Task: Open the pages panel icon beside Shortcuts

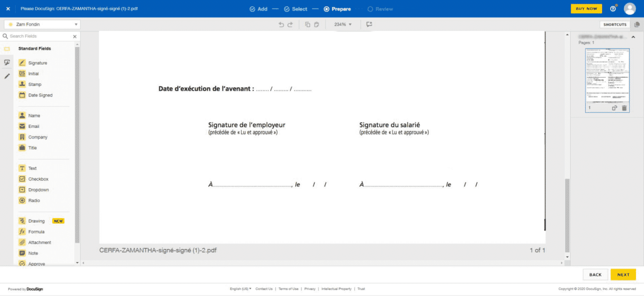Action: tap(637, 25)
